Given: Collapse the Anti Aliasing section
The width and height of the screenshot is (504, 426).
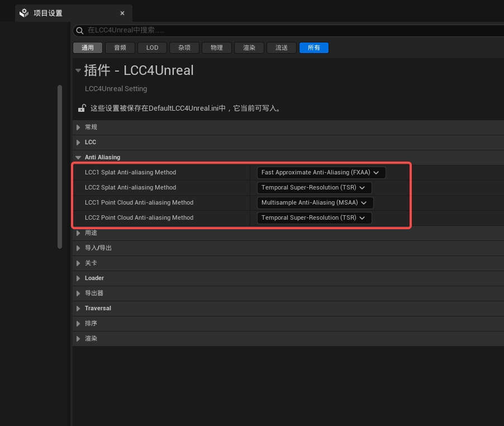Looking at the screenshot, I should [78, 158].
